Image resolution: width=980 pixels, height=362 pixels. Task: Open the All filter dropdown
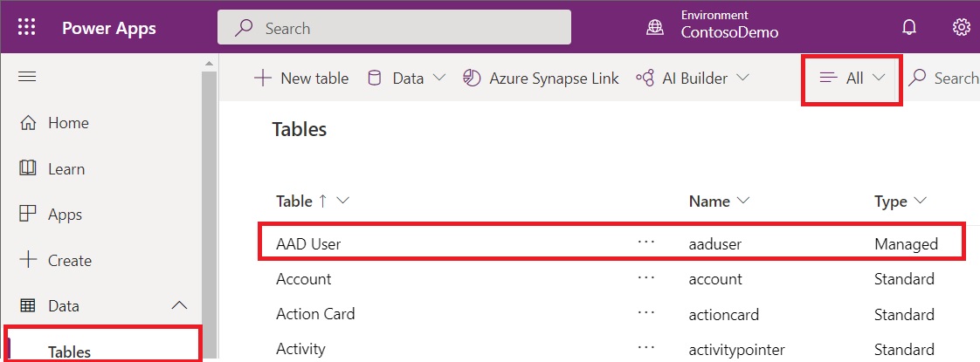(852, 79)
